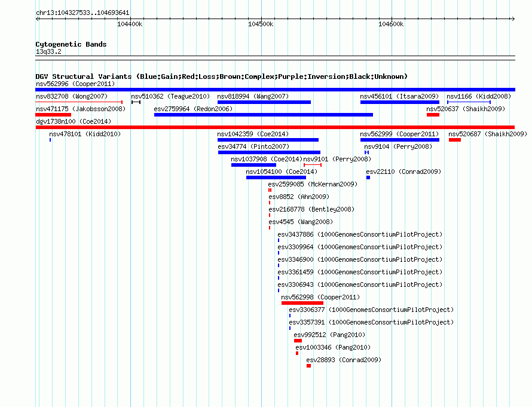Open the esv22110 (Conrad2009) label
Screen dimensions: 532x407
[x=403, y=172]
